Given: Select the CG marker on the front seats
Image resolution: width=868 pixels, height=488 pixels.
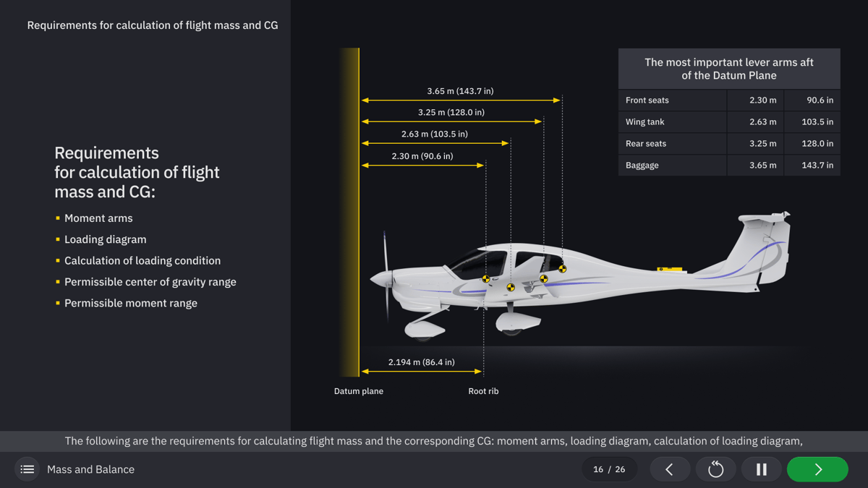Looking at the screenshot, I should tap(485, 279).
